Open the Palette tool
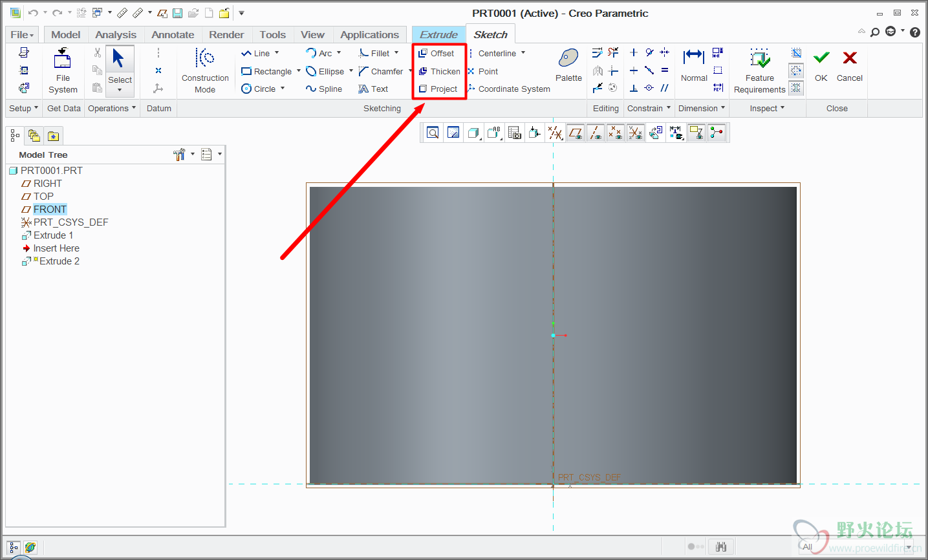Screen dimensions: 928x560 click(568, 65)
